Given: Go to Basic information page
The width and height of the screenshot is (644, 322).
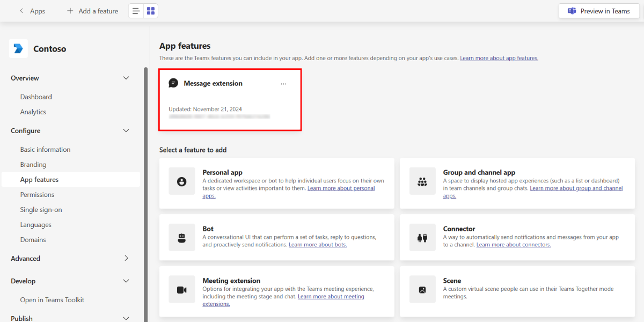Looking at the screenshot, I should [45, 150].
